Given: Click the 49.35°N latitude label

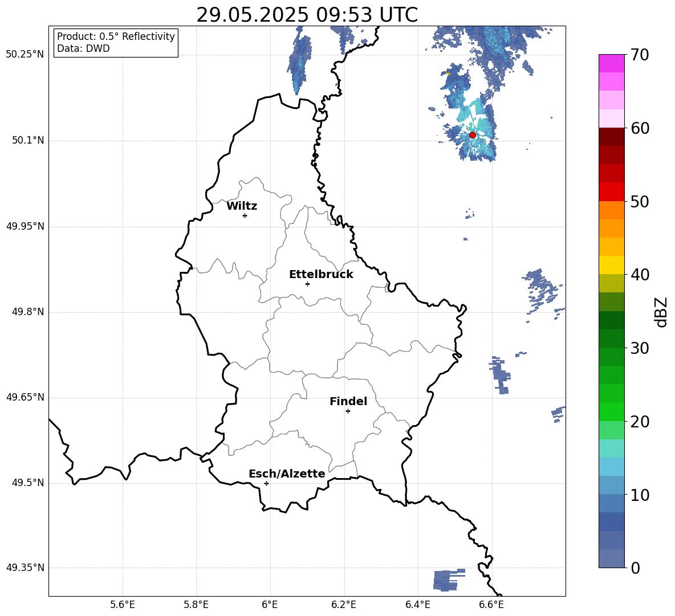Looking at the screenshot, I should (25, 568).
